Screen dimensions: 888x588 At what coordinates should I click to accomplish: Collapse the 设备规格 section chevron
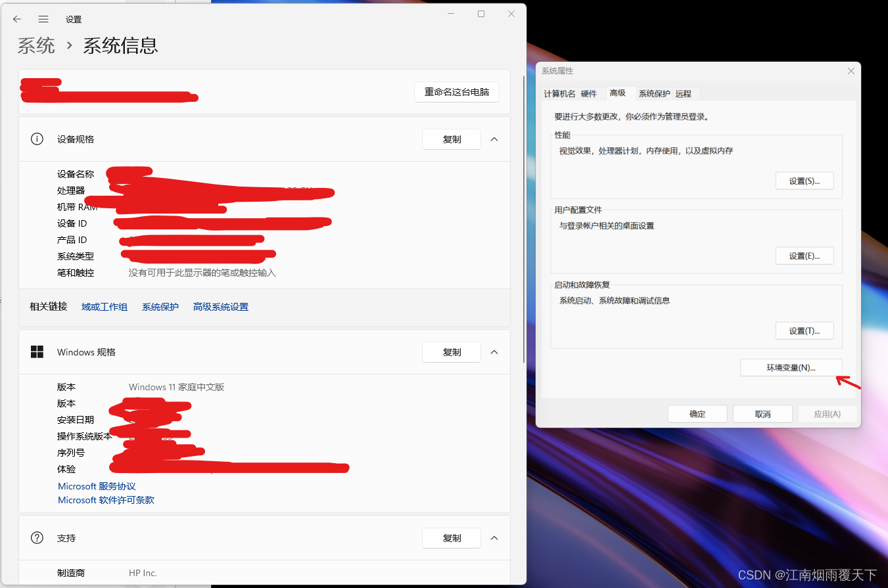pyautogui.click(x=495, y=139)
